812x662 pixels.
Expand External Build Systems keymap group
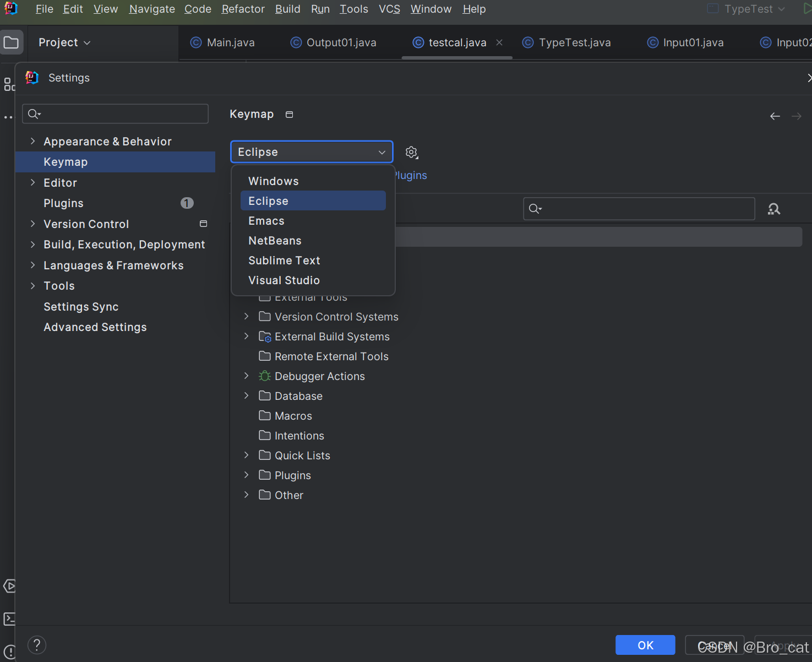point(247,336)
